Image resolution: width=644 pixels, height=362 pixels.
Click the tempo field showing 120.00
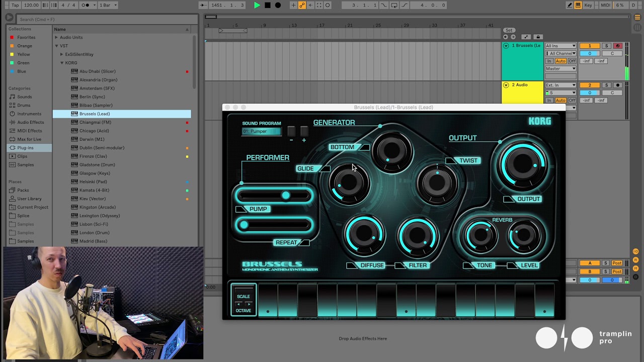[x=31, y=5]
